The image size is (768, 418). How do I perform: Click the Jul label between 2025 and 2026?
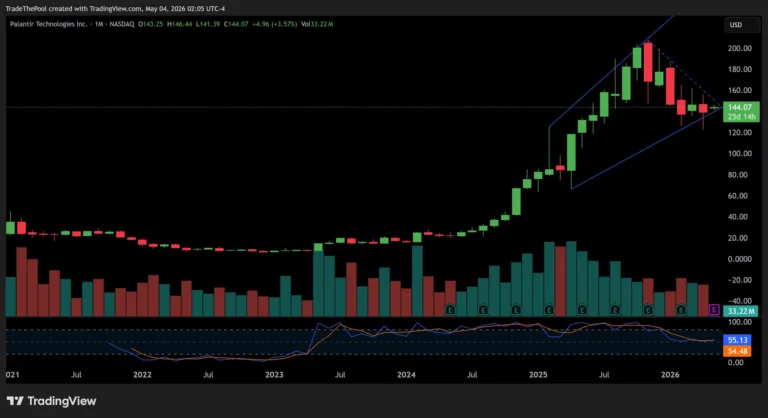(x=604, y=375)
